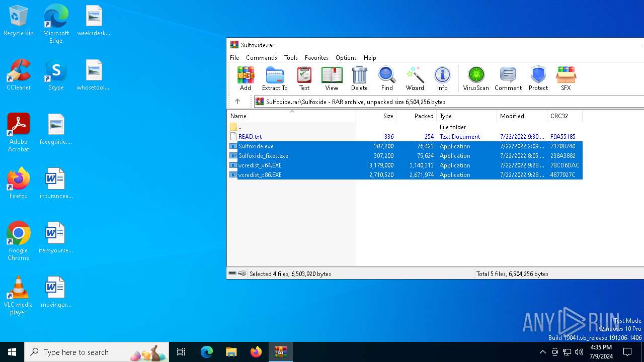Screen dimensions: 644x362
Task: Select the Google Chrome desktop shortcut
Action: tap(18, 241)
